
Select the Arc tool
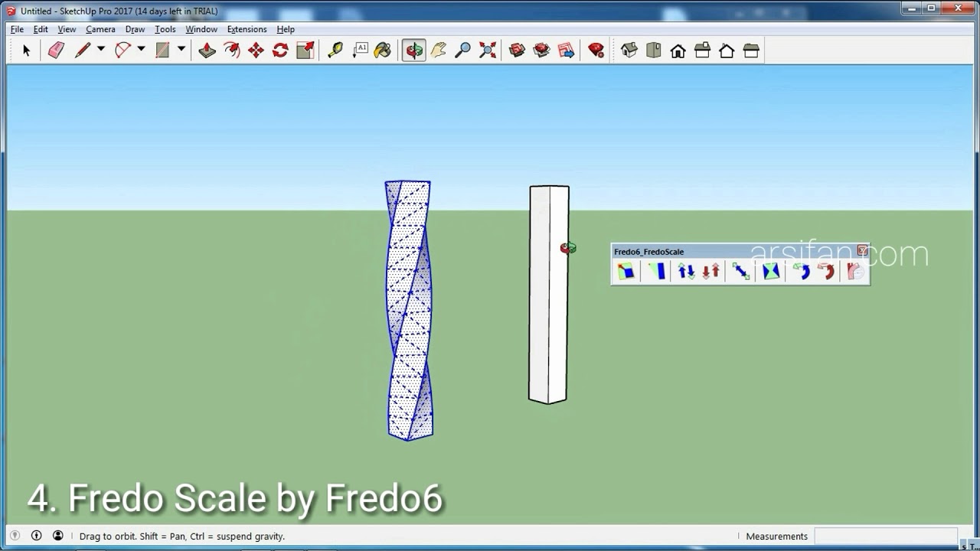point(122,51)
